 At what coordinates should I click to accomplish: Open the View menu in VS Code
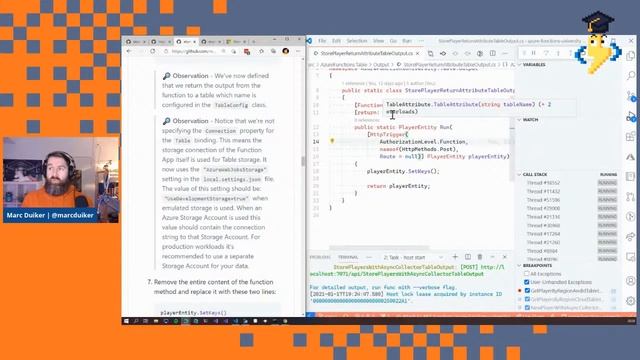378,41
